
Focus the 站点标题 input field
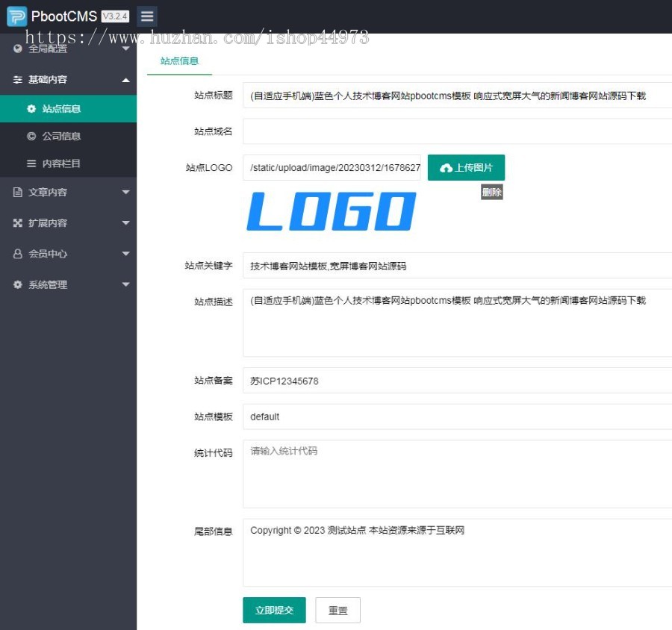pos(457,96)
